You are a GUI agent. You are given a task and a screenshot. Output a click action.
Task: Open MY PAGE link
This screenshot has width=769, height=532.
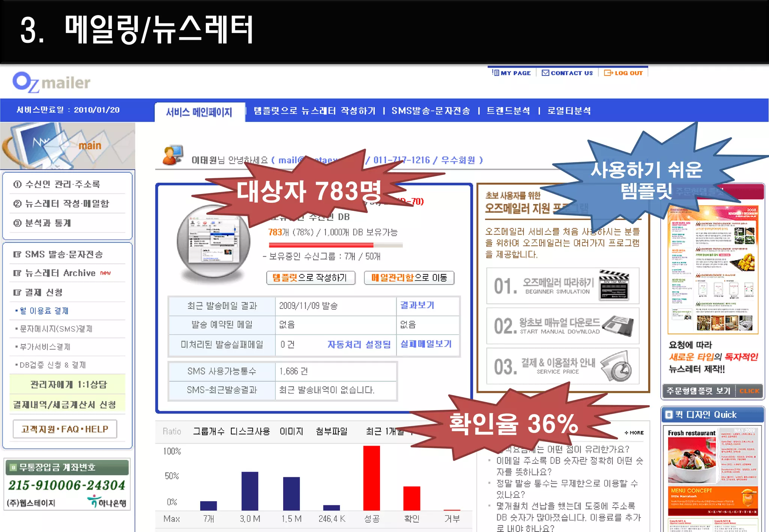[x=511, y=73]
